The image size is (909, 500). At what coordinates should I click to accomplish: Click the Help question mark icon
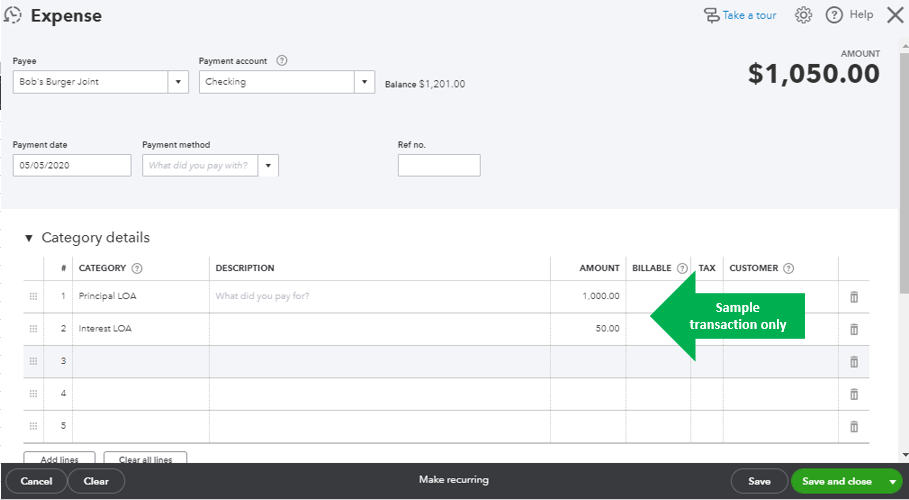[x=834, y=15]
